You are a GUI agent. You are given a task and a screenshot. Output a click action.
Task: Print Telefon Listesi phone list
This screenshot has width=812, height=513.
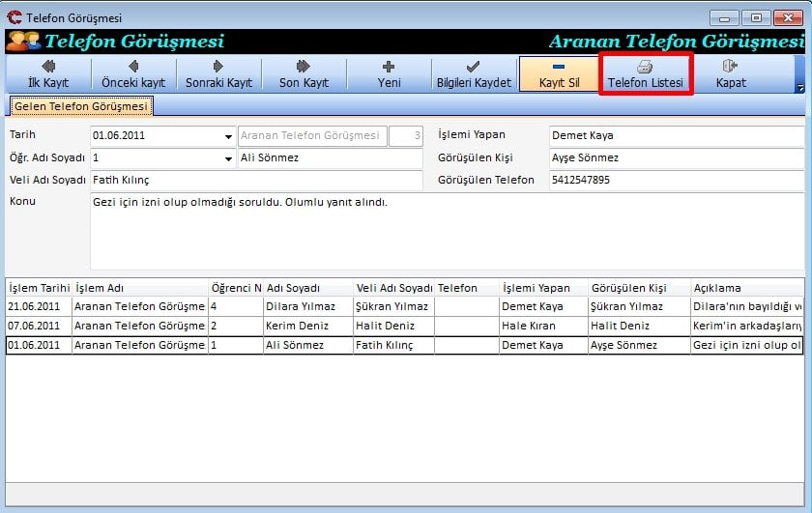pos(645,73)
